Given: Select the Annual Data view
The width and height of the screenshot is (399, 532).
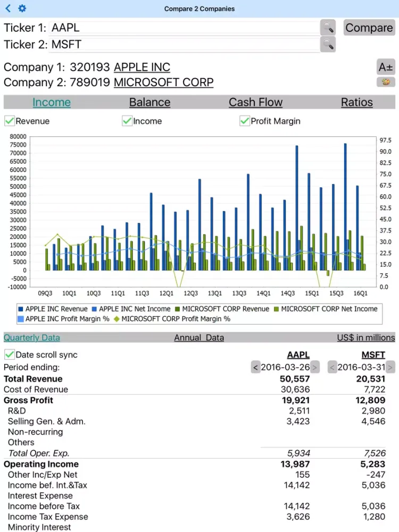Looking at the screenshot, I should (x=199, y=338).
